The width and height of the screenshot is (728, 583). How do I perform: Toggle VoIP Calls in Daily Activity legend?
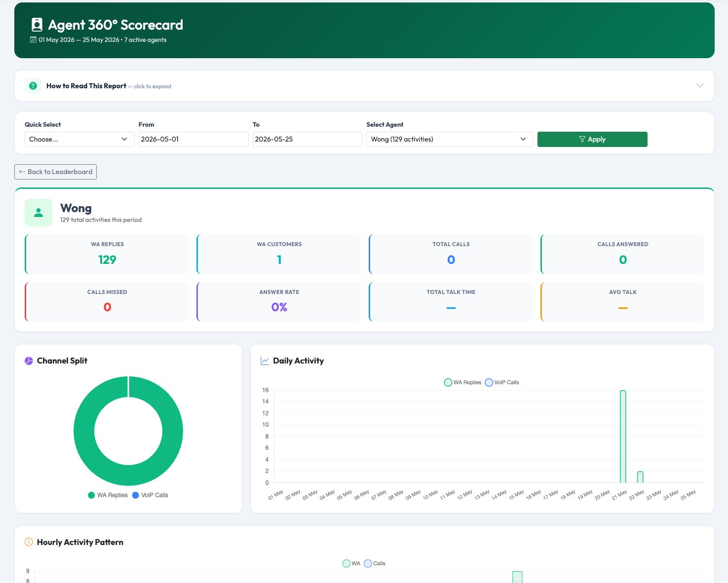click(x=502, y=382)
